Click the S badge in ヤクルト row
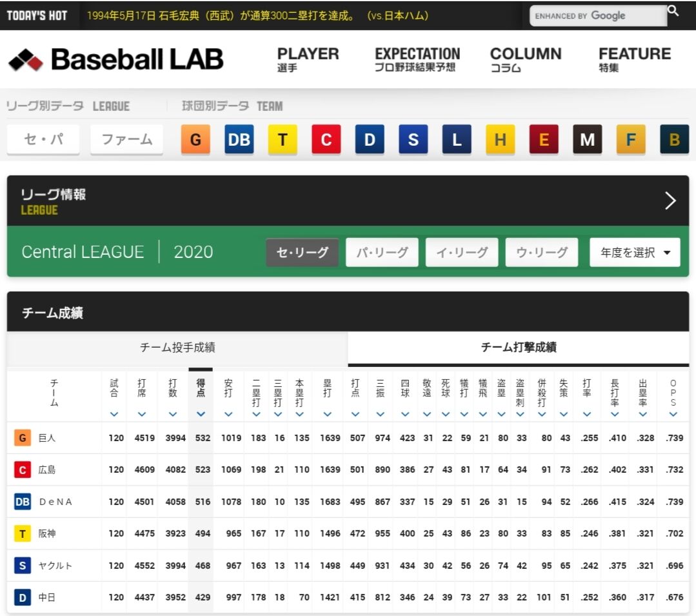This screenshot has width=696, height=616. (x=23, y=566)
